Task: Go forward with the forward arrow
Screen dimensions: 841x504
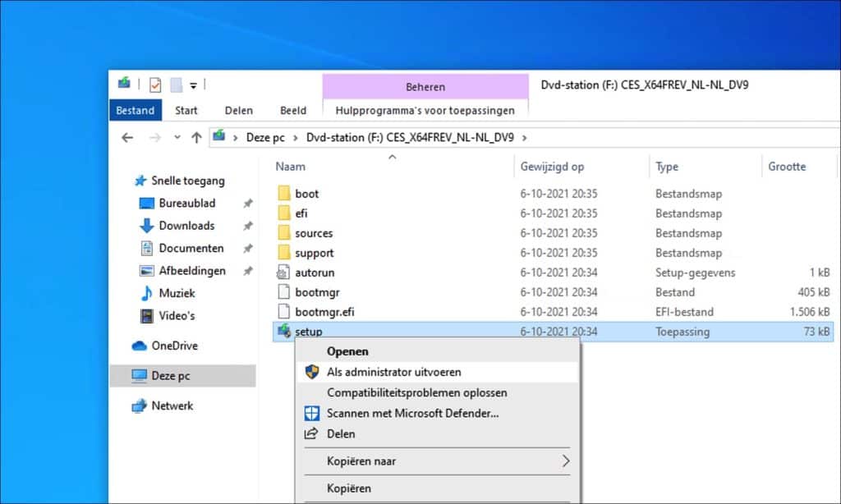Action: pyautogui.click(x=154, y=138)
